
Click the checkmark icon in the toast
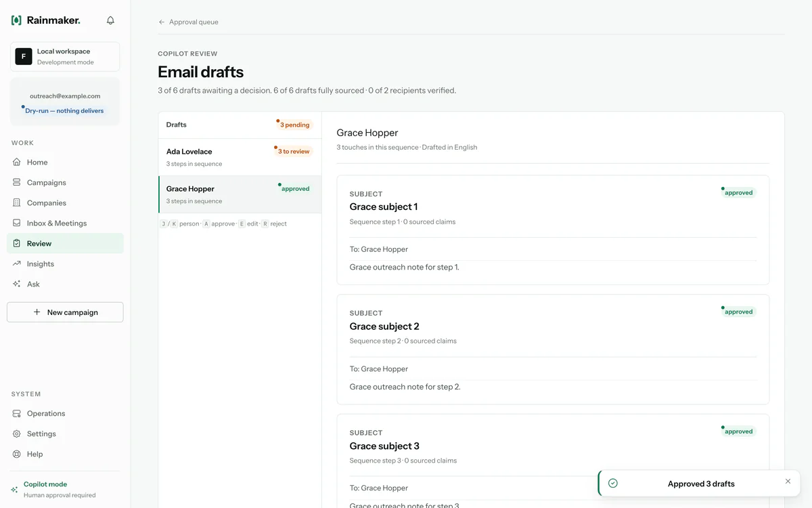pyautogui.click(x=613, y=484)
